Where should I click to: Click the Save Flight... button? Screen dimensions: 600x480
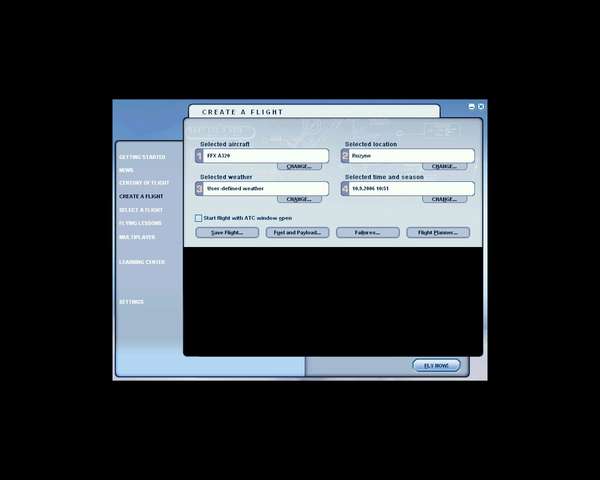click(x=227, y=232)
